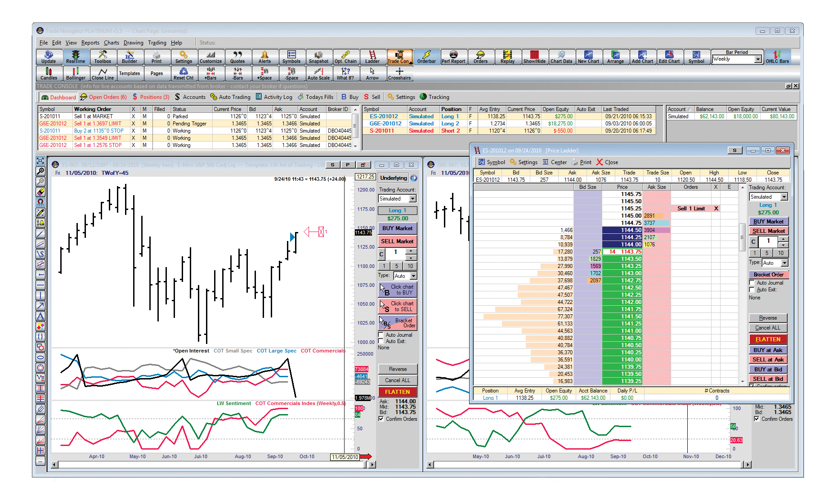Screen dimensions: 833x504
Task: Toggle Auto Exit in left orderbar
Action: coord(381,341)
